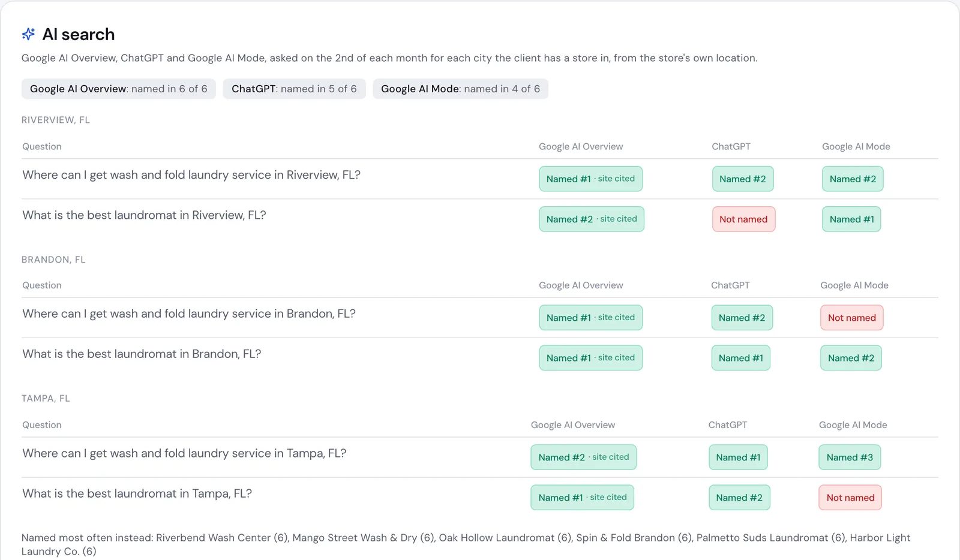Click the "ChatGPT: named in 5 of 6" chip
Screen dimensions: 960x560
[294, 89]
